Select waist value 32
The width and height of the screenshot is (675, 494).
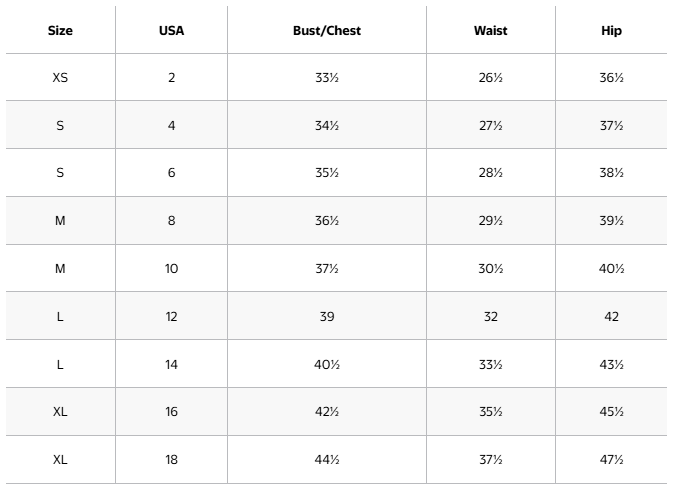pos(491,316)
